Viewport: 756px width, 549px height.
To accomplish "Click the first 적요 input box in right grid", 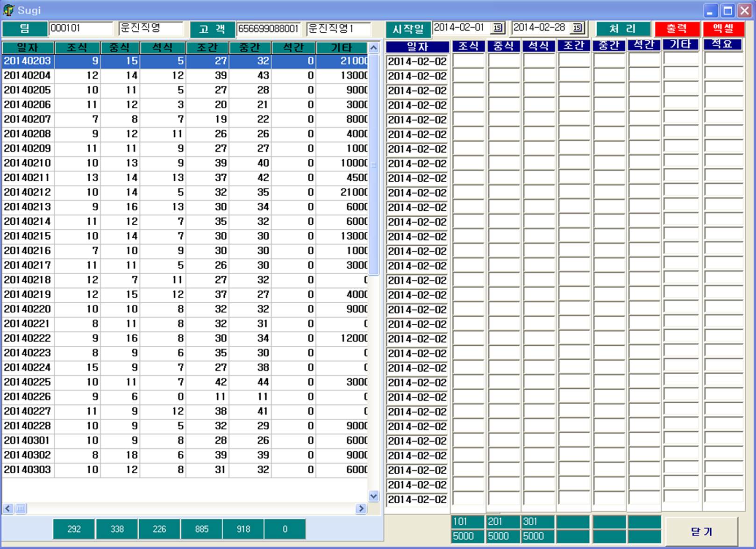I will pos(723,58).
